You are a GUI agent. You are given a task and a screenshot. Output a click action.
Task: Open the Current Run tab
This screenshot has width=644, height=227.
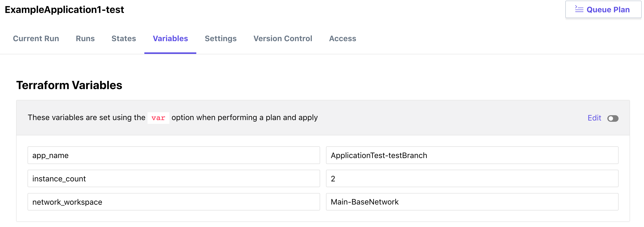pyautogui.click(x=36, y=39)
